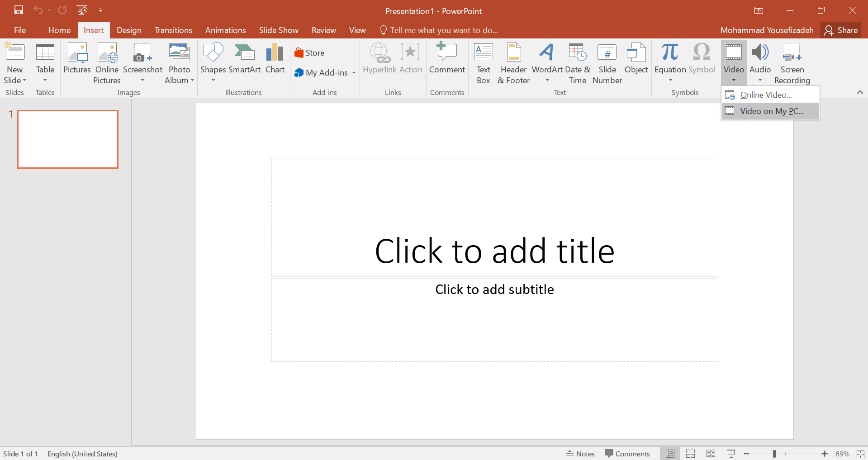Click the zoom slider handle

point(774,454)
